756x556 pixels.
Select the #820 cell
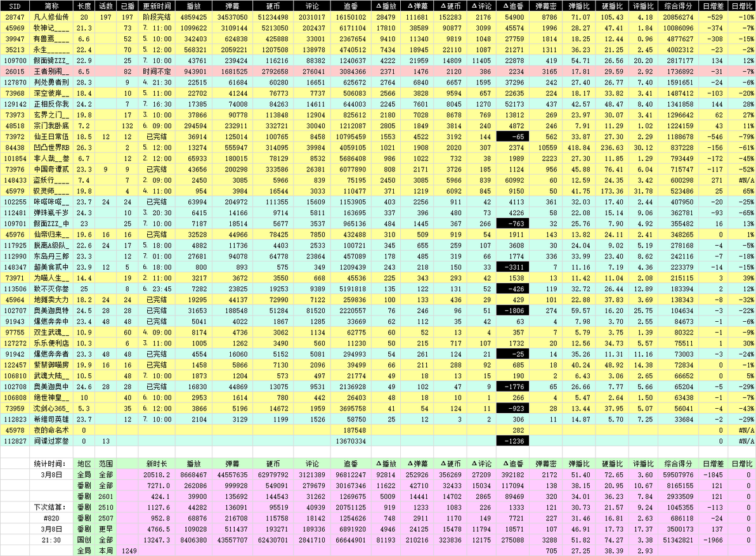[51, 519]
